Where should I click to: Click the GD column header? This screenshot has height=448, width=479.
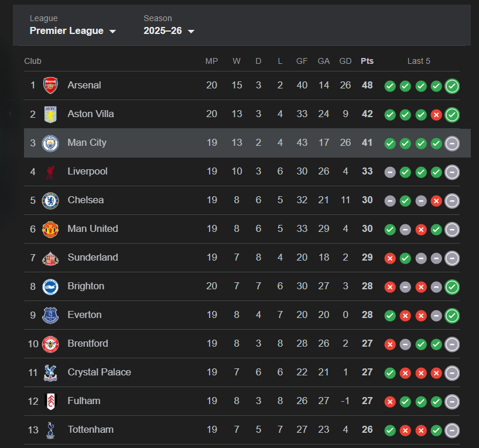click(x=345, y=61)
